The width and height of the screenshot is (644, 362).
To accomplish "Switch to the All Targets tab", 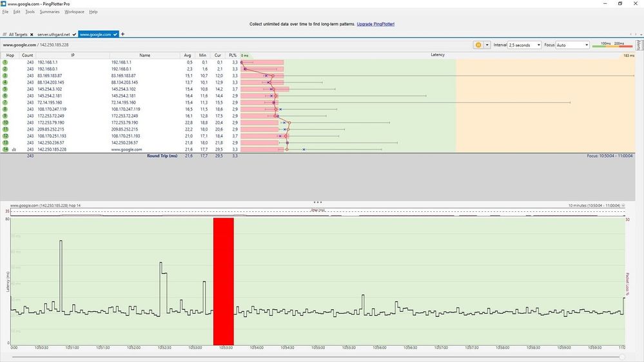I will pyautogui.click(x=18, y=35).
